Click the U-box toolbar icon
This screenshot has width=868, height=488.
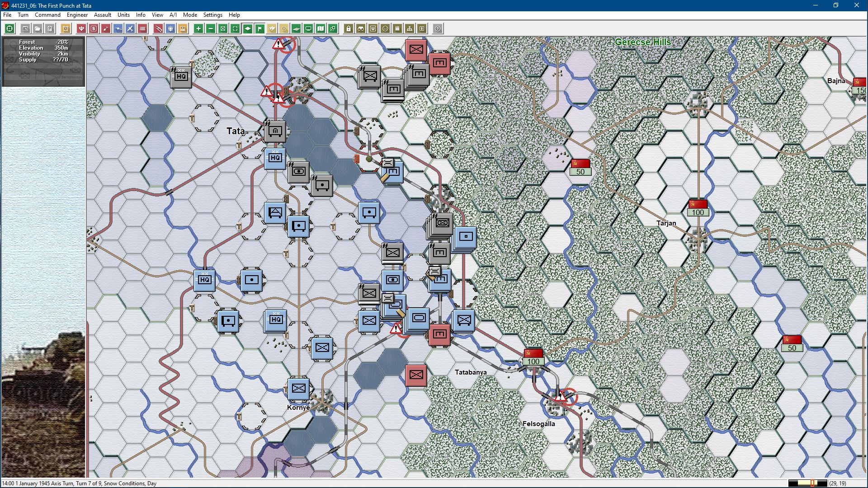pos(373,28)
